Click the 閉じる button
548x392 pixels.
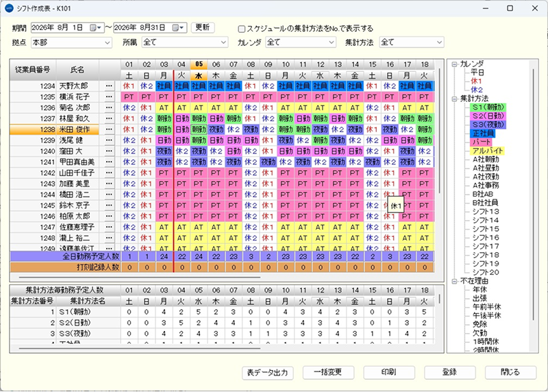510,372
